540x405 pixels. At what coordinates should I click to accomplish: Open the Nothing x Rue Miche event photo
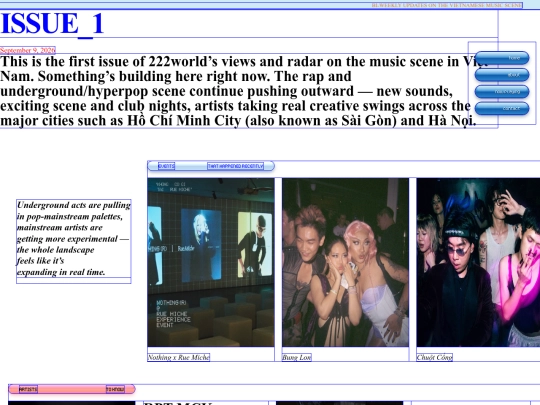click(x=211, y=262)
